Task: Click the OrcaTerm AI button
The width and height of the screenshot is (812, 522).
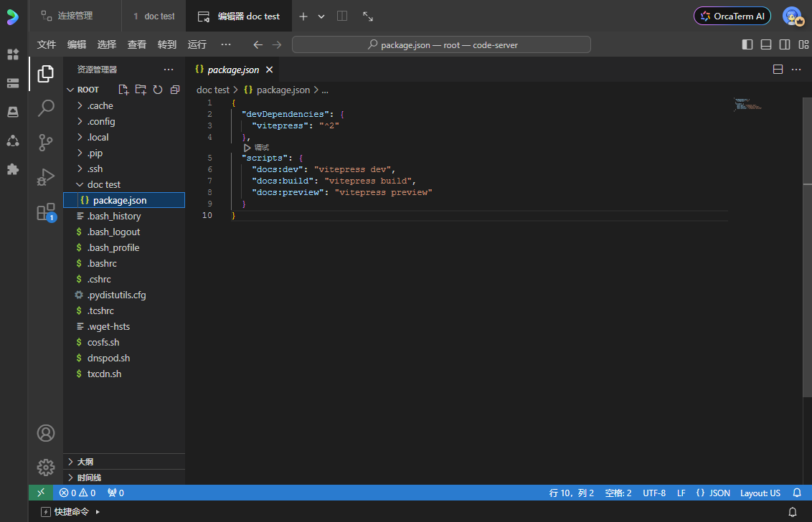Action: (731, 16)
